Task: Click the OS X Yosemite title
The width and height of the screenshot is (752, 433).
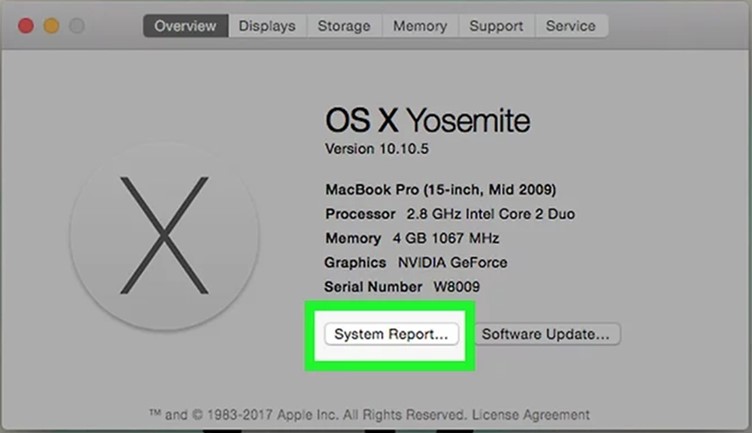Action: click(428, 121)
